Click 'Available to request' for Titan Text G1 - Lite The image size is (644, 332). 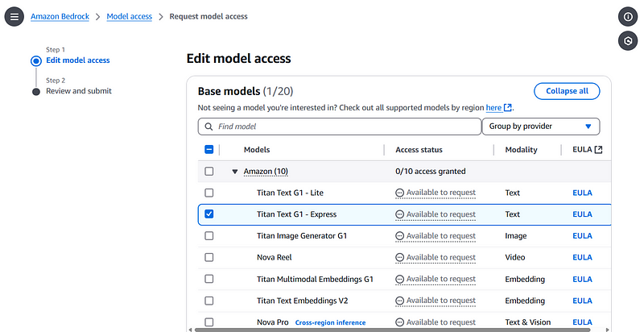click(441, 193)
